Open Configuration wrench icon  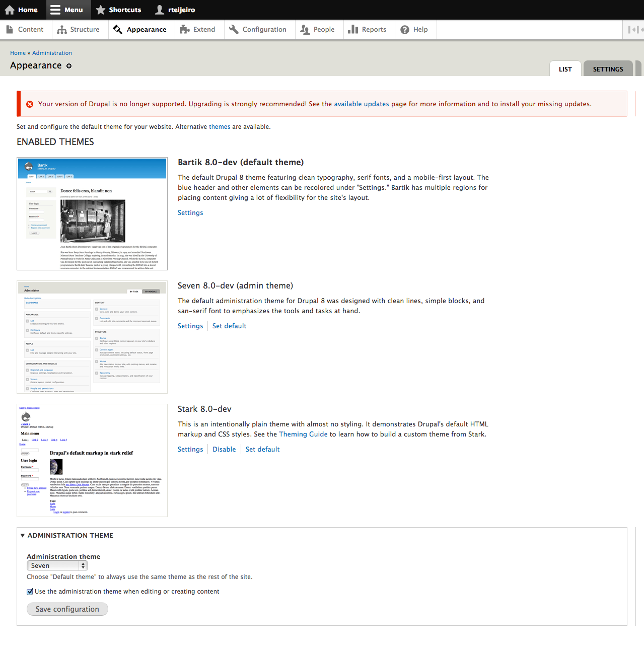point(234,30)
